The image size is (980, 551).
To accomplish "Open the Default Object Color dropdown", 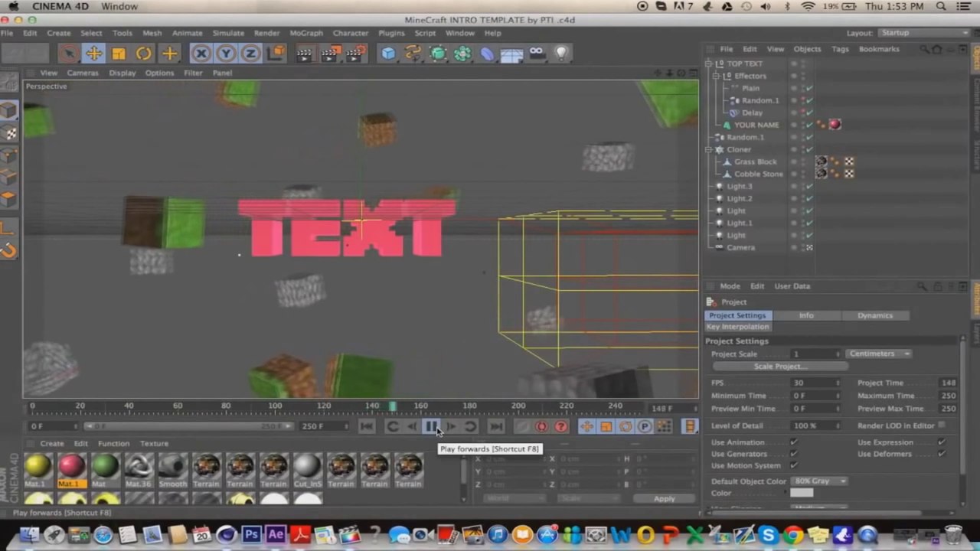I will click(818, 481).
